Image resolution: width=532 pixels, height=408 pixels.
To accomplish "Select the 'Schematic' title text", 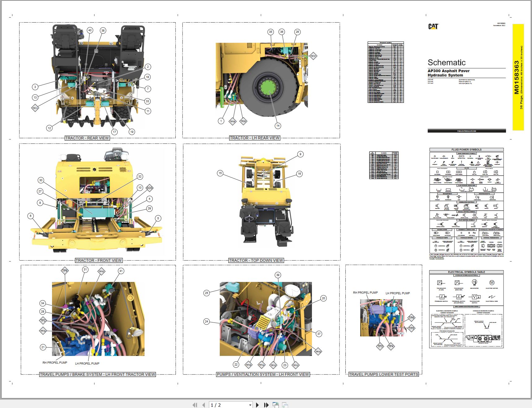I will [447, 63].
